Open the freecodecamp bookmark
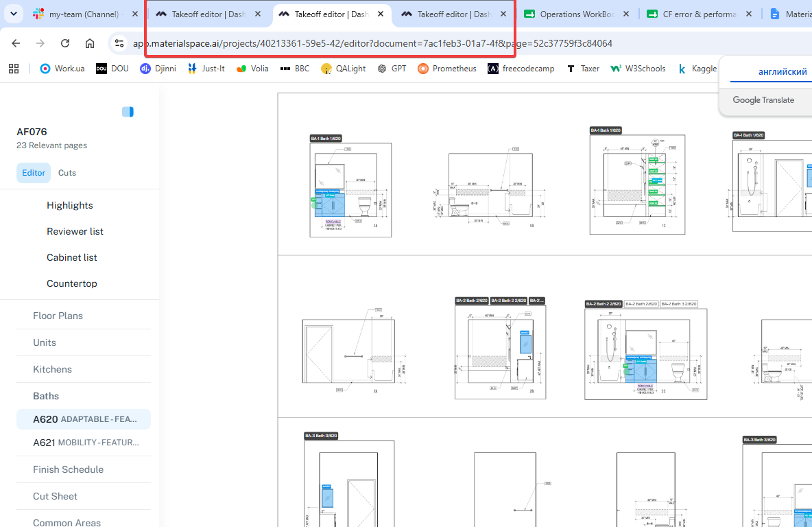812x527 pixels. (521, 69)
